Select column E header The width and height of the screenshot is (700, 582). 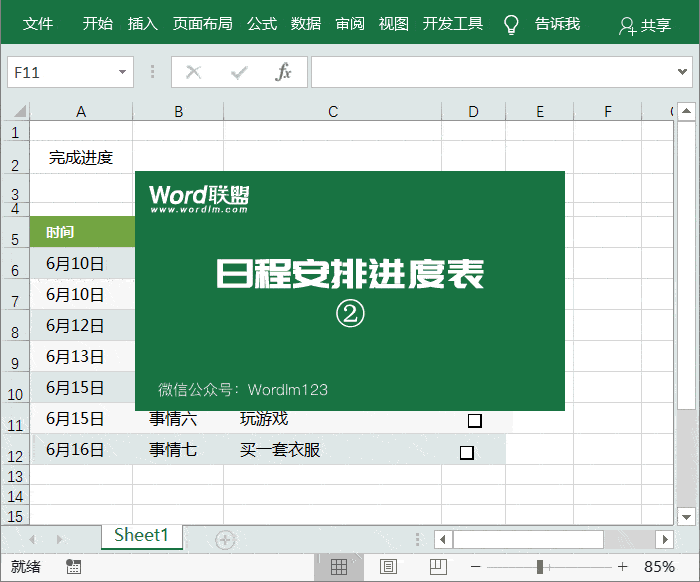click(x=540, y=112)
